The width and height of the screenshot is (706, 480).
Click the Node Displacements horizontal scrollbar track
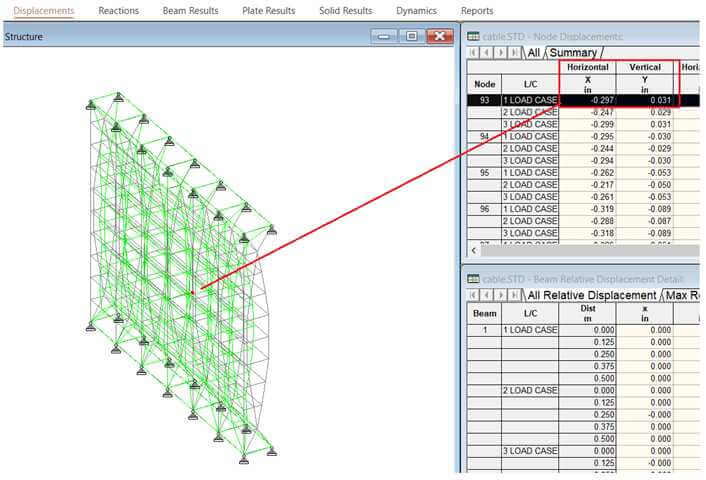click(590, 250)
